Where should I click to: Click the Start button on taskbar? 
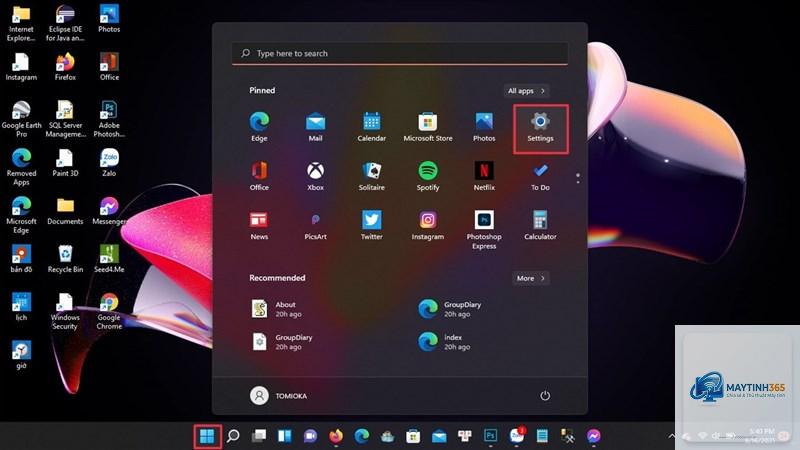click(207, 436)
